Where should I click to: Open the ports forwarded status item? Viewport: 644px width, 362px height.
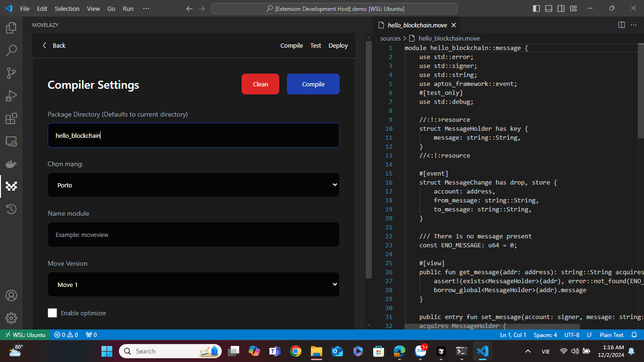[91, 335]
